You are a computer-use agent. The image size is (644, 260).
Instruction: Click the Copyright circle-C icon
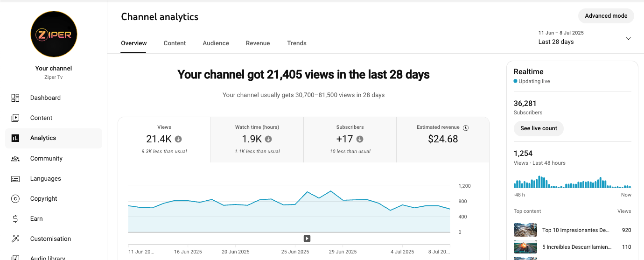[15, 199]
